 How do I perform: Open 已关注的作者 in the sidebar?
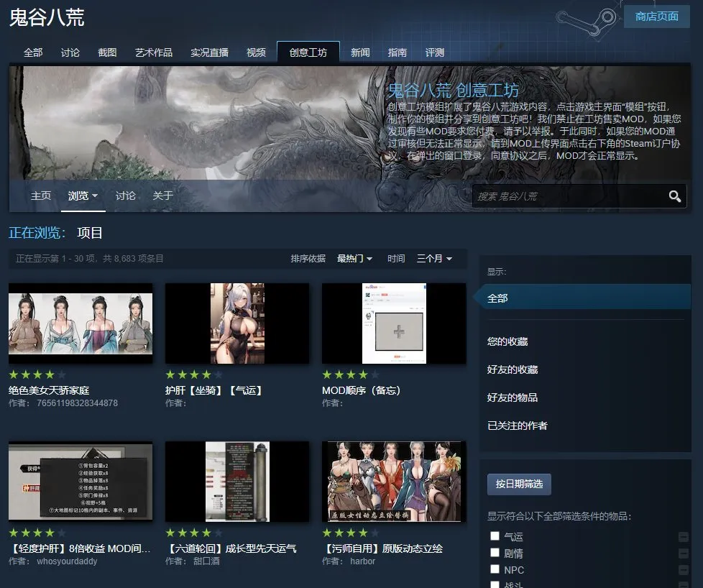click(518, 426)
